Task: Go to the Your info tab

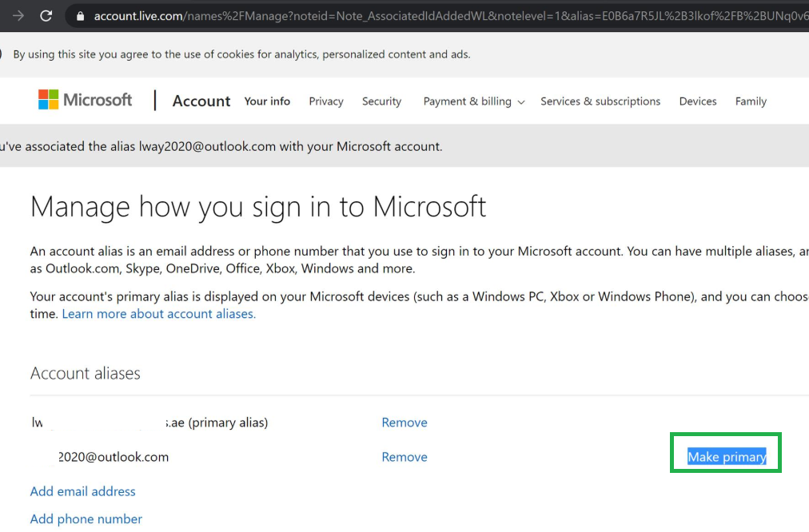Action: pyautogui.click(x=267, y=101)
